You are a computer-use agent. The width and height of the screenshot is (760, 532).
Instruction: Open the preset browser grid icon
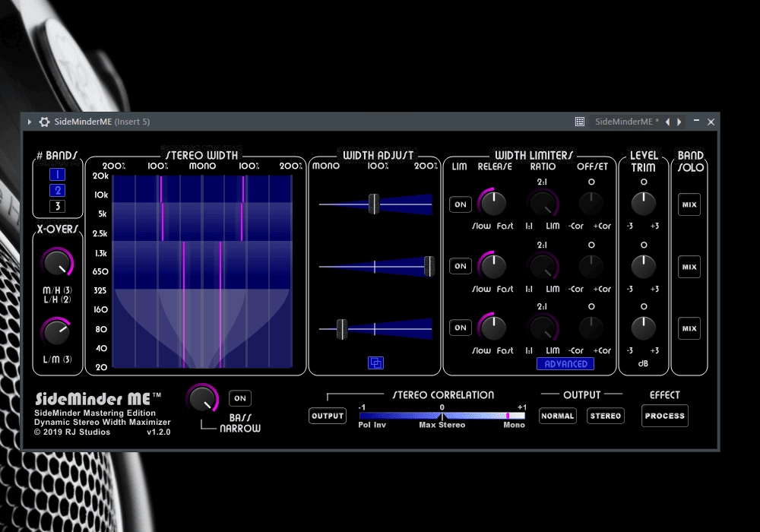point(580,122)
